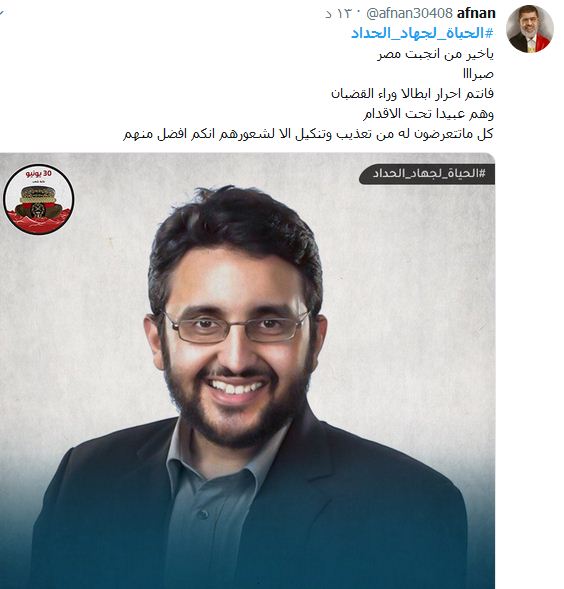Click the line "وهم عبيدا تحت الاقدام"
The width and height of the screenshot is (564, 589).
pos(428,113)
